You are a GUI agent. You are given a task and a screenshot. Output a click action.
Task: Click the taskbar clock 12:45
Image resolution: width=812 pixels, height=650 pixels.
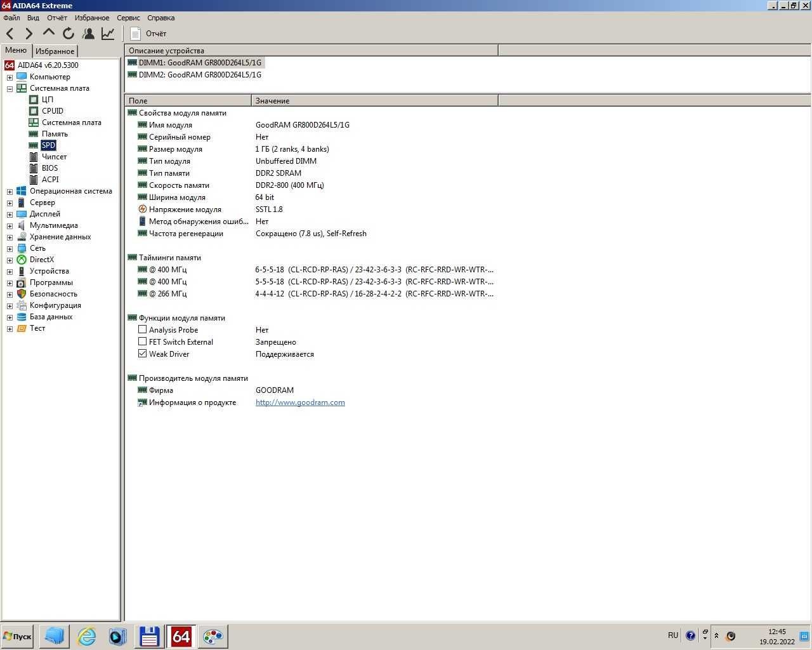pyautogui.click(x=777, y=632)
